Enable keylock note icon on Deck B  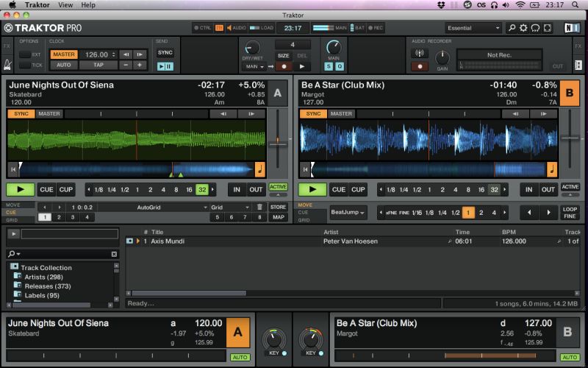click(x=552, y=169)
